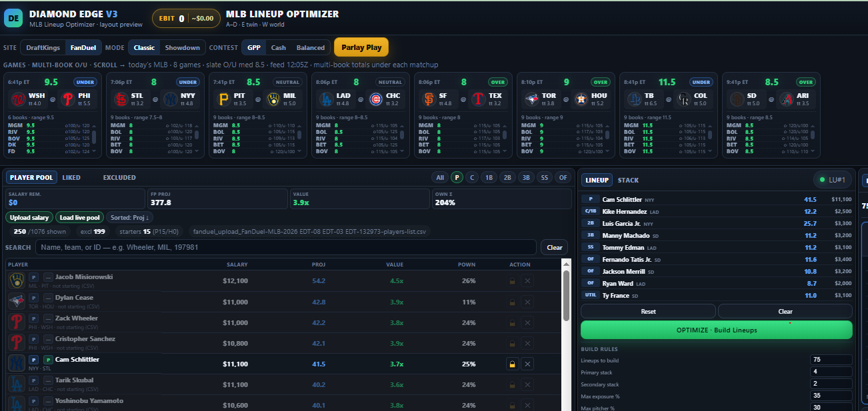Click OPTIMIZE Build Lineups button
This screenshot has height=411, width=868.
tap(717, 330)
